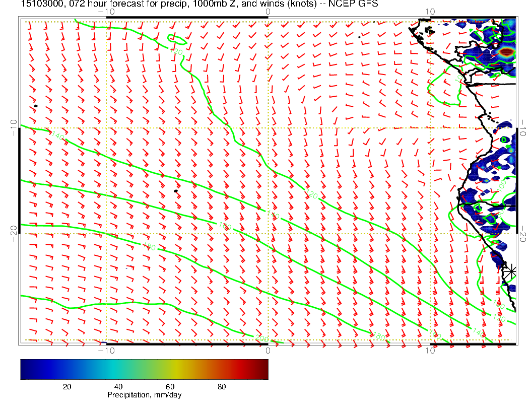
Task: Click the 140 contour label on the left
Action: pyautogui.click(x=57, y=136)
